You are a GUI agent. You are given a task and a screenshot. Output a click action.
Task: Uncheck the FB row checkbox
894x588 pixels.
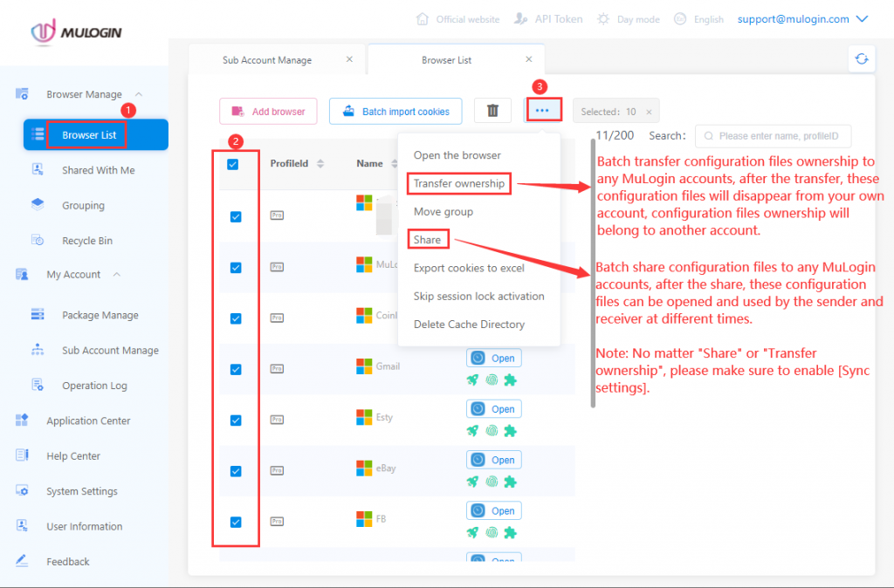[x=236, y=522]
